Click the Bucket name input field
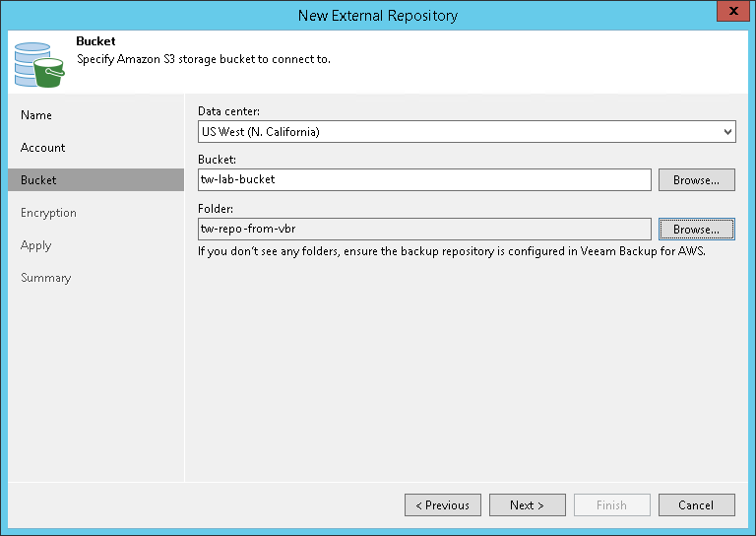The height and width of the screenshot is (536, 756). point(423,180)
